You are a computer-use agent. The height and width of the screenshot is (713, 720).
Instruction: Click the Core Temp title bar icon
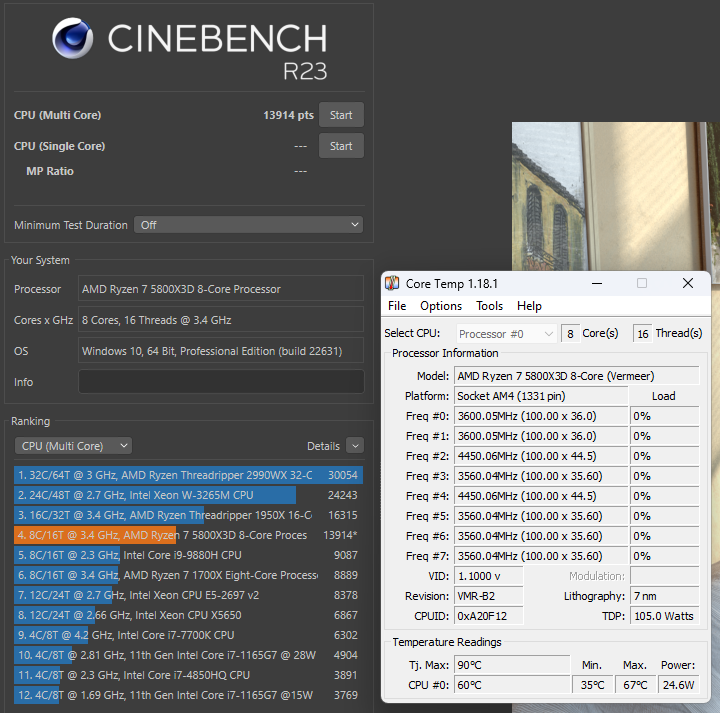(x=392, y=283)
